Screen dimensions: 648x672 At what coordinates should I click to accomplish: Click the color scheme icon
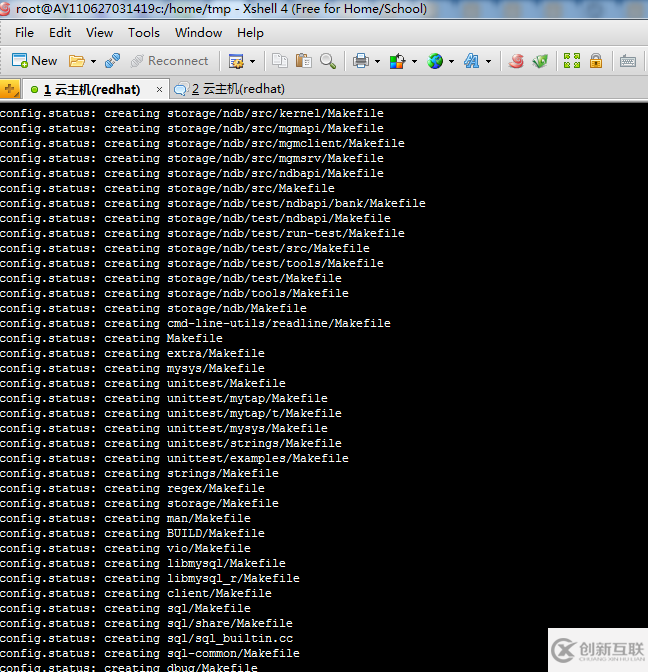pyautogui.click(x=397, y=61)
